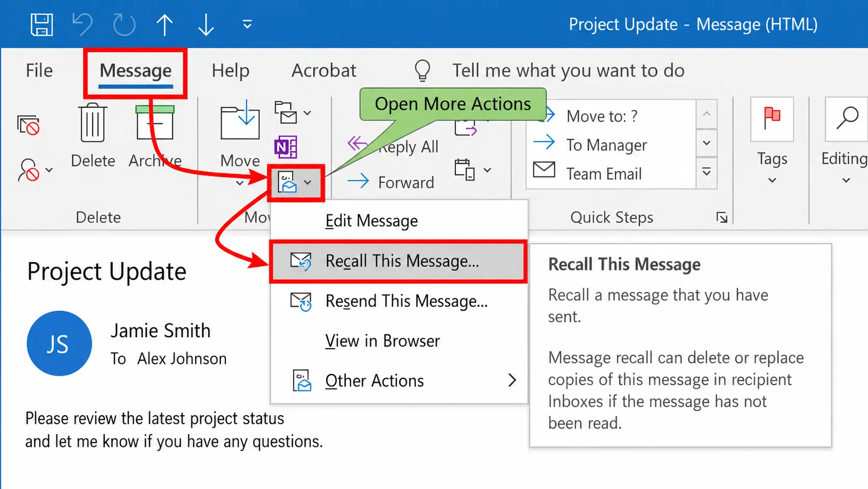Screen dimensions: 868x489
Task: Expand the Tags group chevron
Action: [x=772, y=180]
